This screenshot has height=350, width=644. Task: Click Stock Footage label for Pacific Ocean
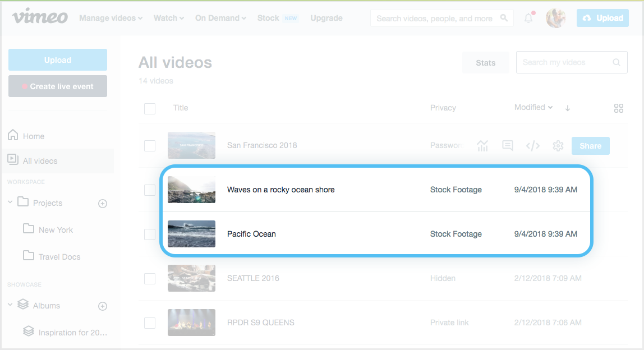(x=456, y=234)
